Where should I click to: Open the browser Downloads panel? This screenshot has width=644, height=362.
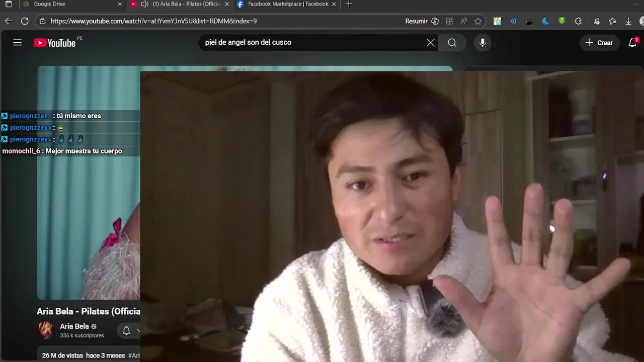click(x=628, y=21)
